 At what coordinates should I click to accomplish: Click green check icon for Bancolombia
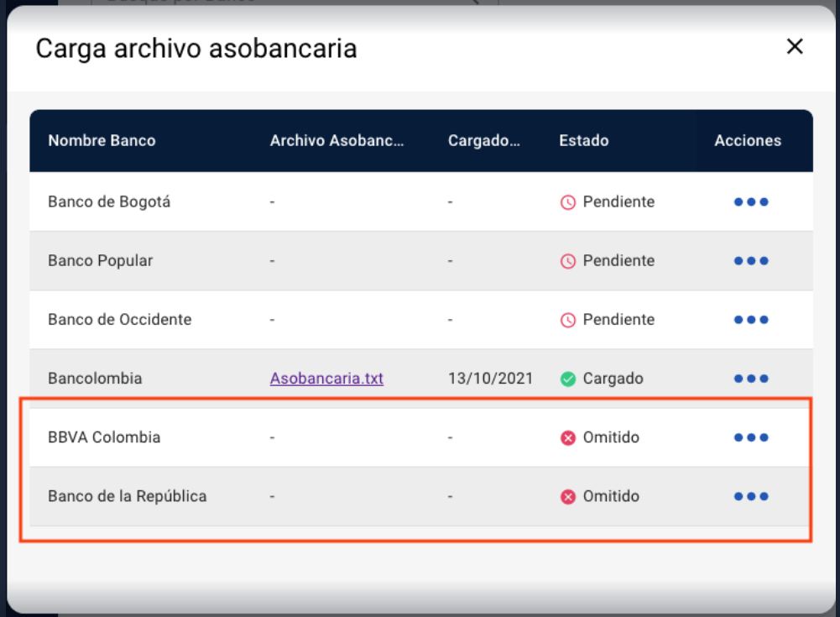click(x=568, y=379)
